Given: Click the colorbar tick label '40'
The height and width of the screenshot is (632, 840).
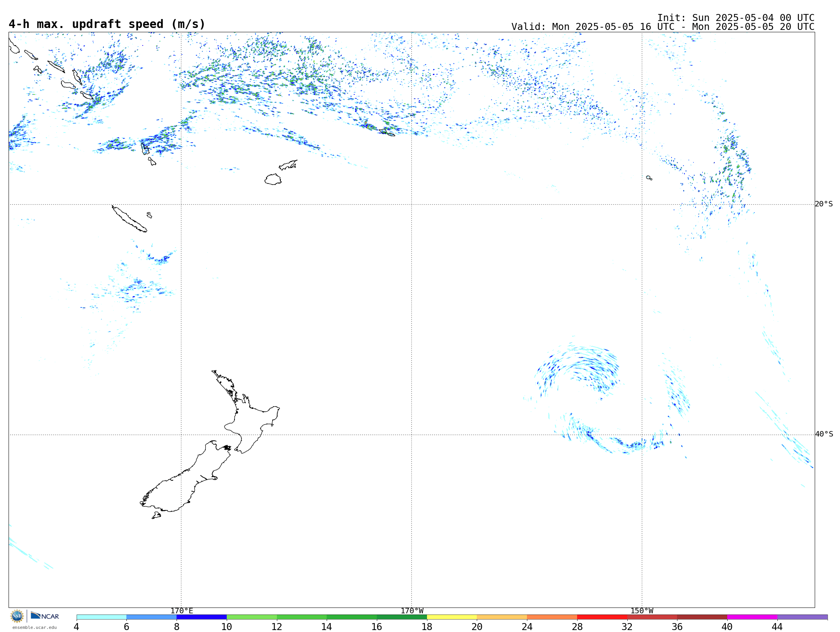Looking at the screenshot, I should 727,627.
